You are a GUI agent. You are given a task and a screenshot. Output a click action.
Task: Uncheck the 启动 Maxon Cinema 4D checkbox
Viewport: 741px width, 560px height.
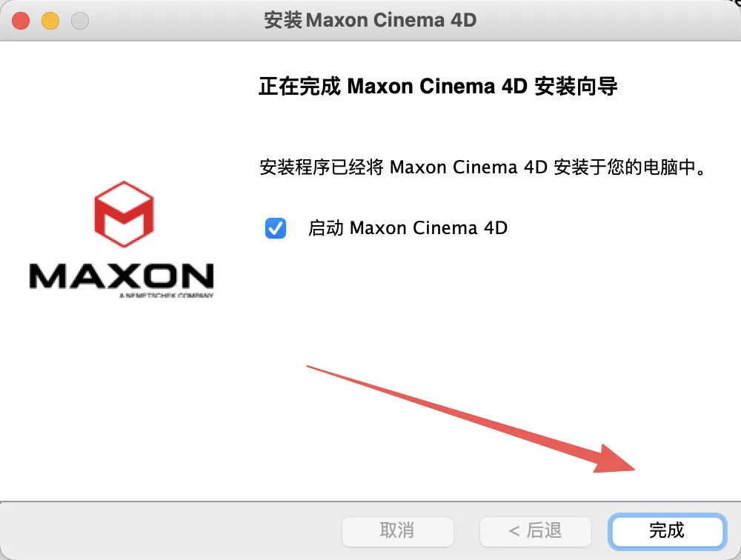point(276,228)
